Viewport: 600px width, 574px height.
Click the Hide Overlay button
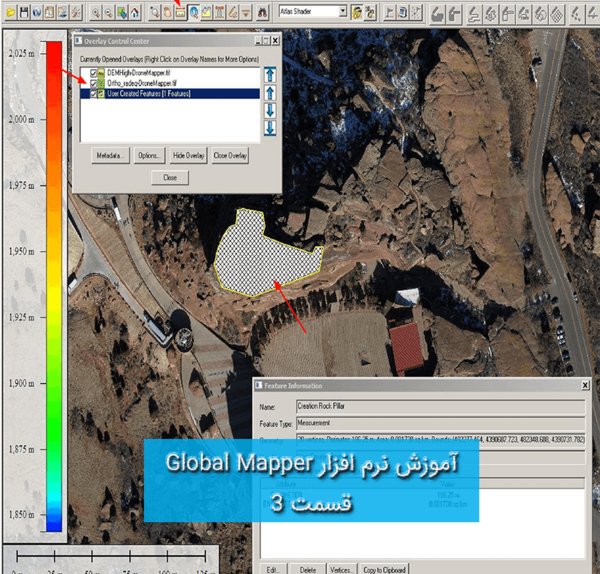pos(188,155)
